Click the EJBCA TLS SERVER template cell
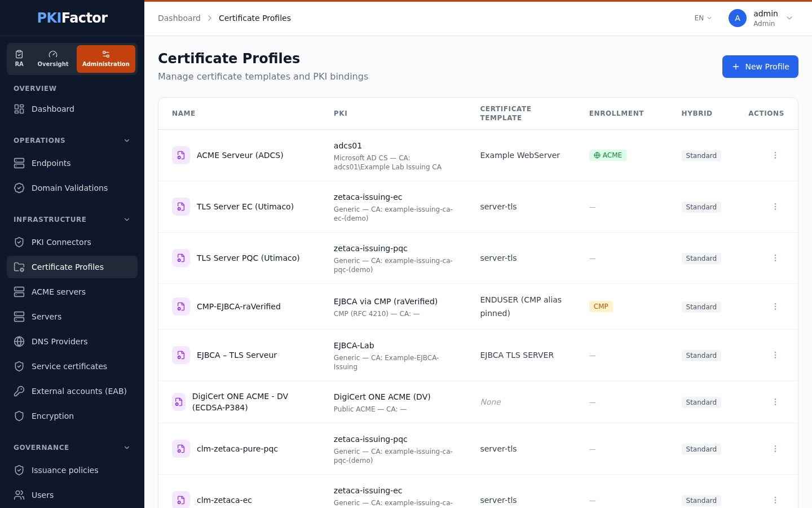812x508 pixels. click(517, 355)
